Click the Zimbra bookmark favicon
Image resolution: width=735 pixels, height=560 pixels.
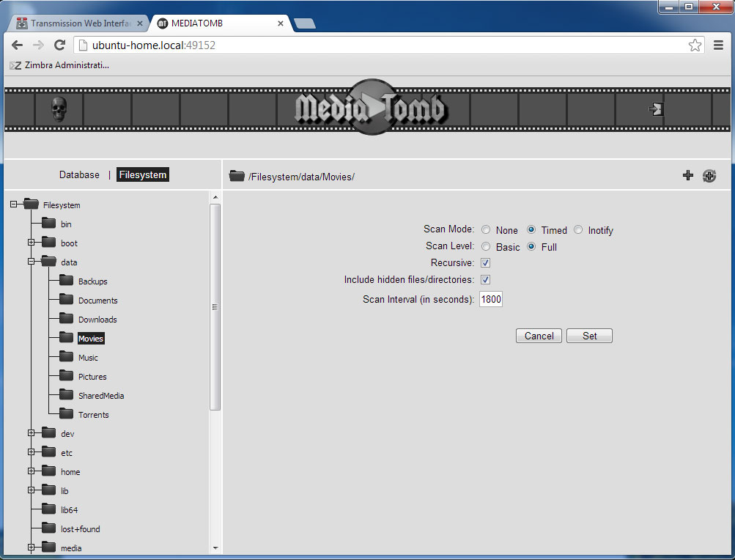click(15, 66)
